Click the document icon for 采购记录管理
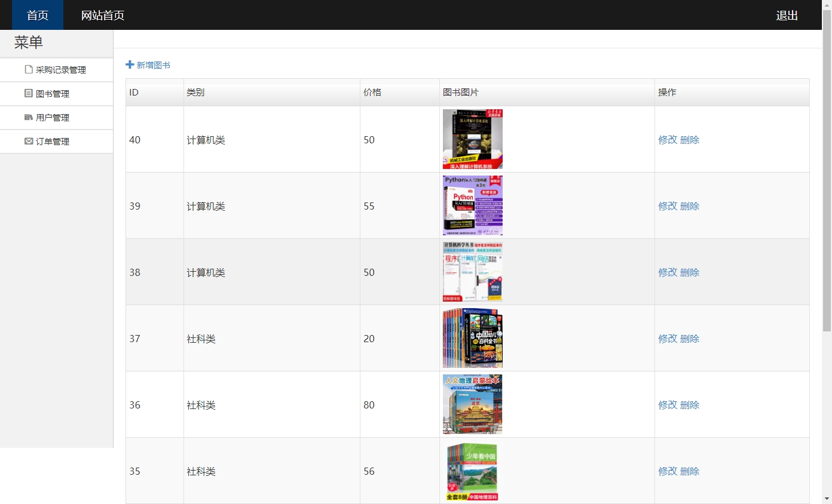 click(29, 69)
